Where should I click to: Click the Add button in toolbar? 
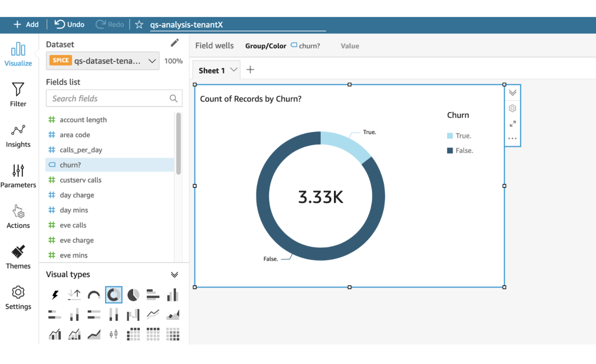tap(26, 25)
